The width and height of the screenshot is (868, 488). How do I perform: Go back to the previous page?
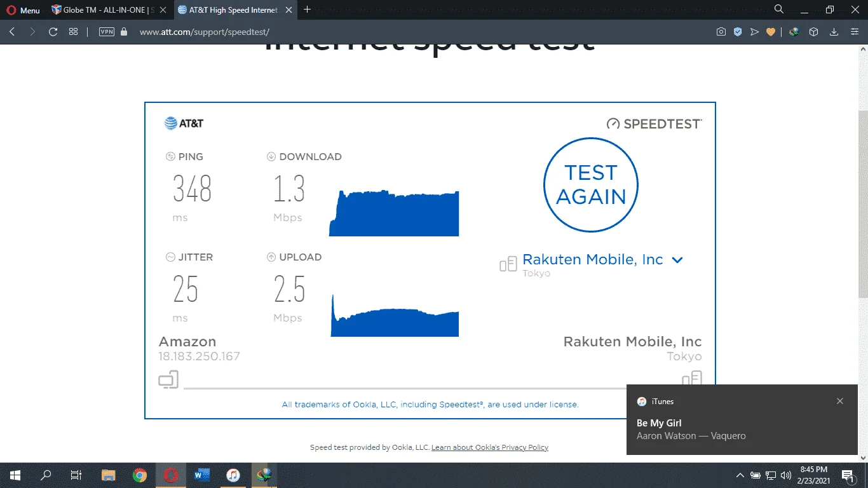pos(12,32)
